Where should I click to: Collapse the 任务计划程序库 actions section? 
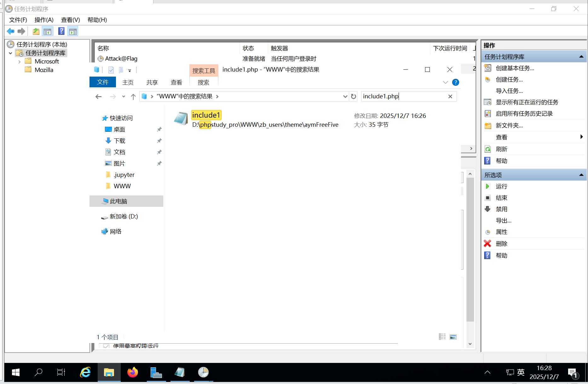coord(581,57)
